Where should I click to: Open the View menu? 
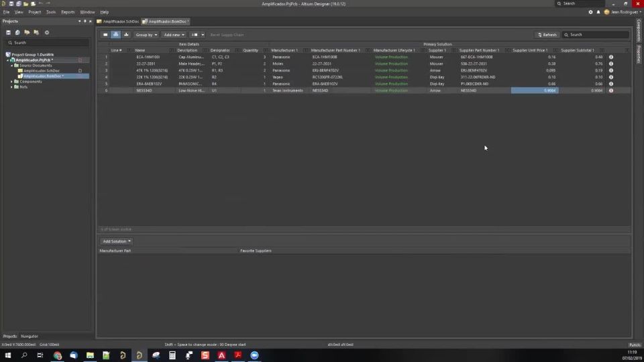(19, 12)
